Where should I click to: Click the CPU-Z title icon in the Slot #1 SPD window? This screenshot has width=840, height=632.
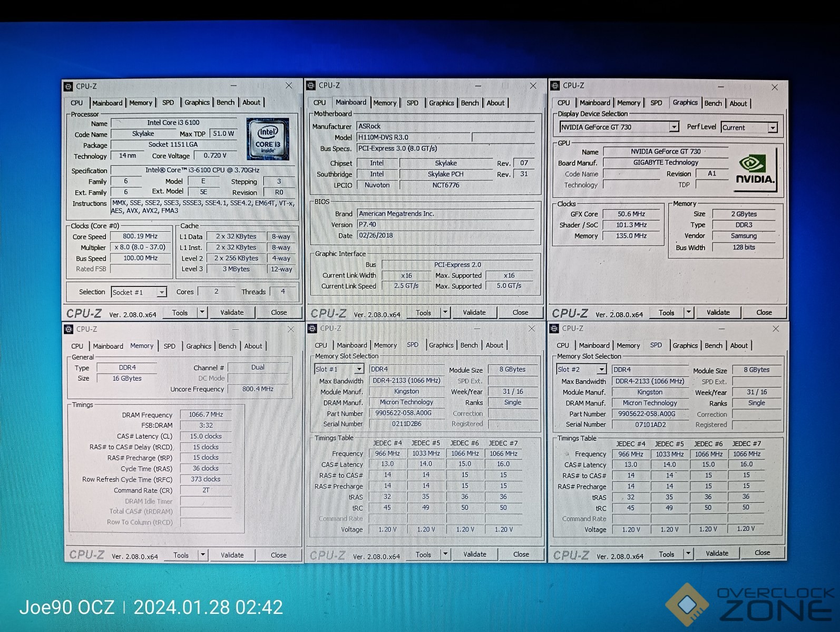coord(311,328)
